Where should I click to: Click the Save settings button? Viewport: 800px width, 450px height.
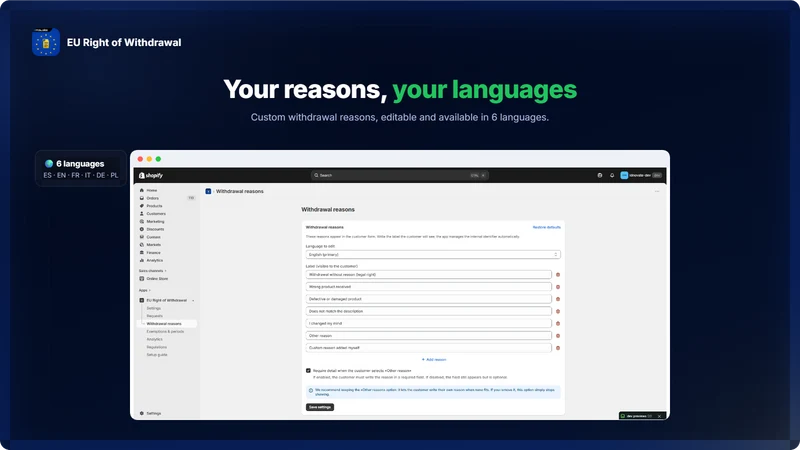tap(320, 407)
